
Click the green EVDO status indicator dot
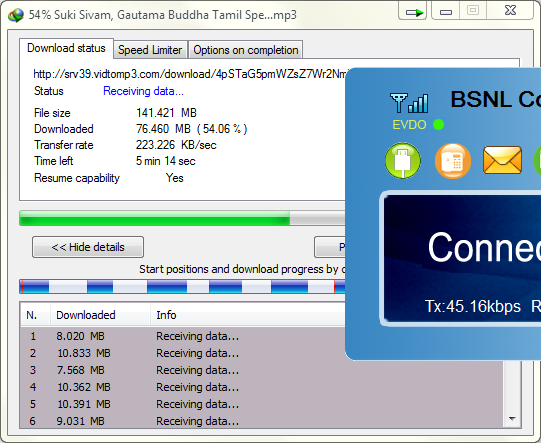tap(439, 125)
